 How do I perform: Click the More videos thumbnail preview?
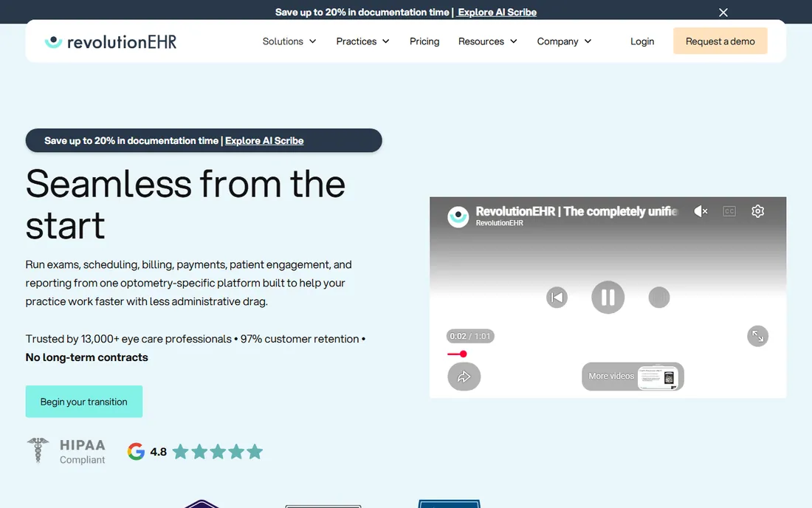[658, 377]
